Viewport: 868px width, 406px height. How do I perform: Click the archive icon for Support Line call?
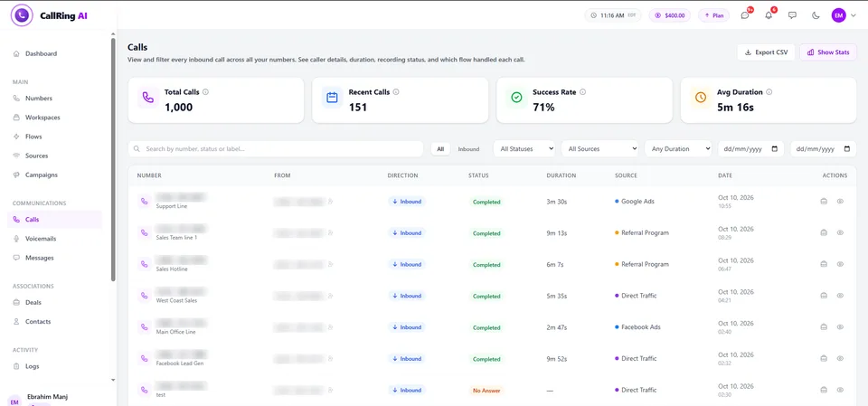click(x=824, y=202)
